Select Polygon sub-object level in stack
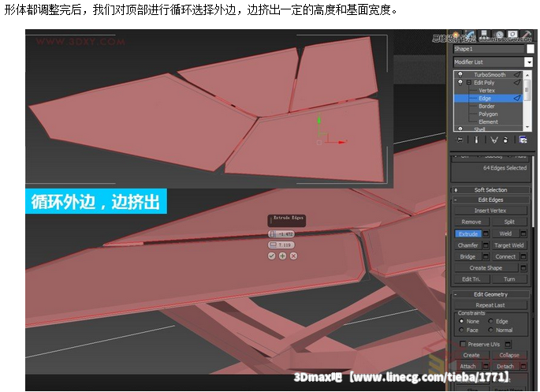The width and height of the screenshot is (540, 392). point(488,114)
